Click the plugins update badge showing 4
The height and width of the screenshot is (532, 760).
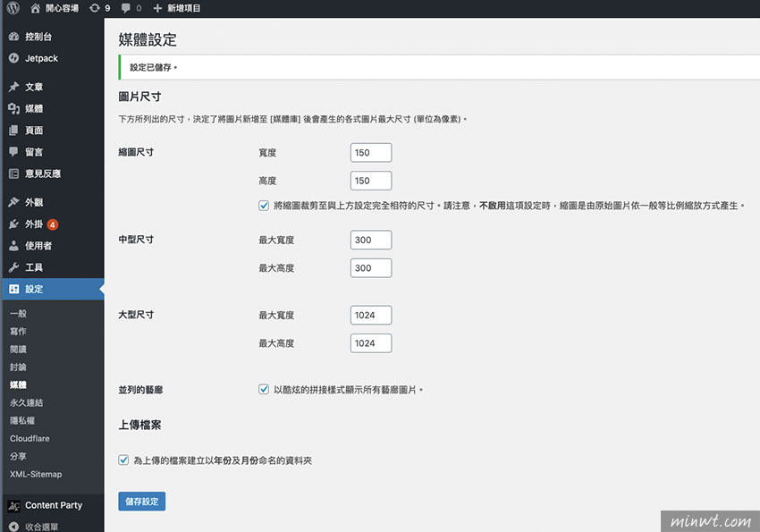pos(53,224)
